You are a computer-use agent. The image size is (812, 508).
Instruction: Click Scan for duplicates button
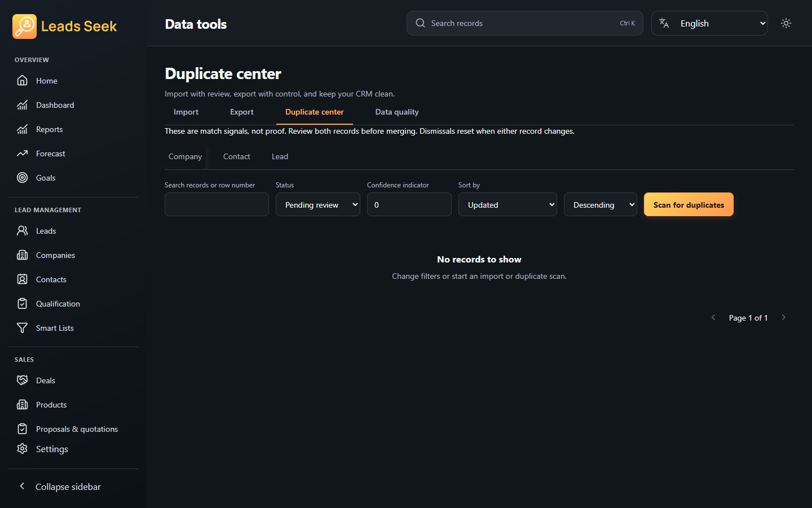click(x=689, y=204)
